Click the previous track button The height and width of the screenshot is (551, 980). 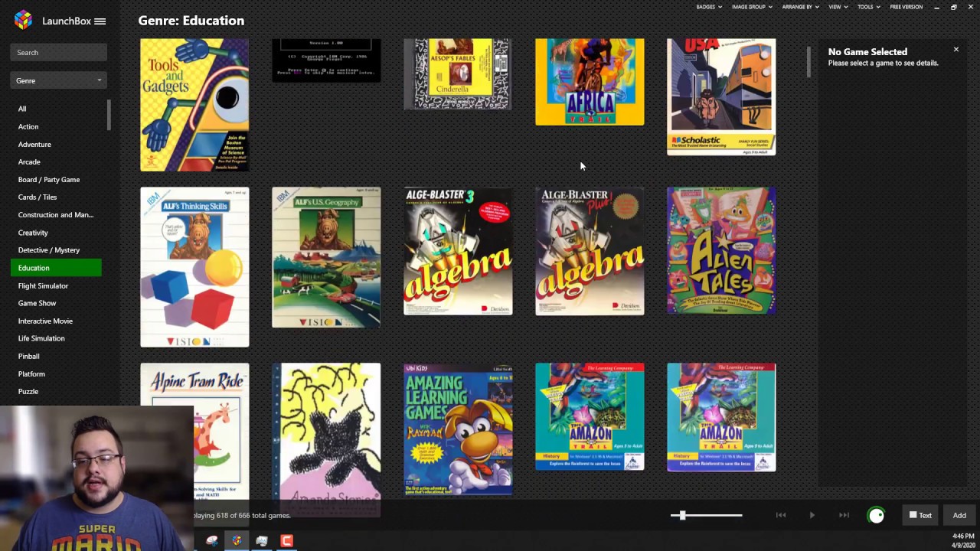(x=781, y=515)
